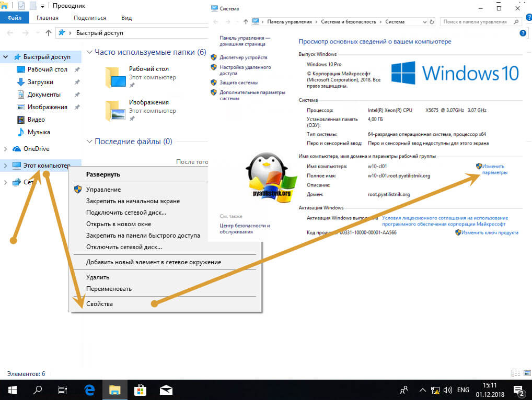Select Закрепить на начальном экране
Image resolution: width=532 pixels, height=400 pixels.
(x=133, y=201)
